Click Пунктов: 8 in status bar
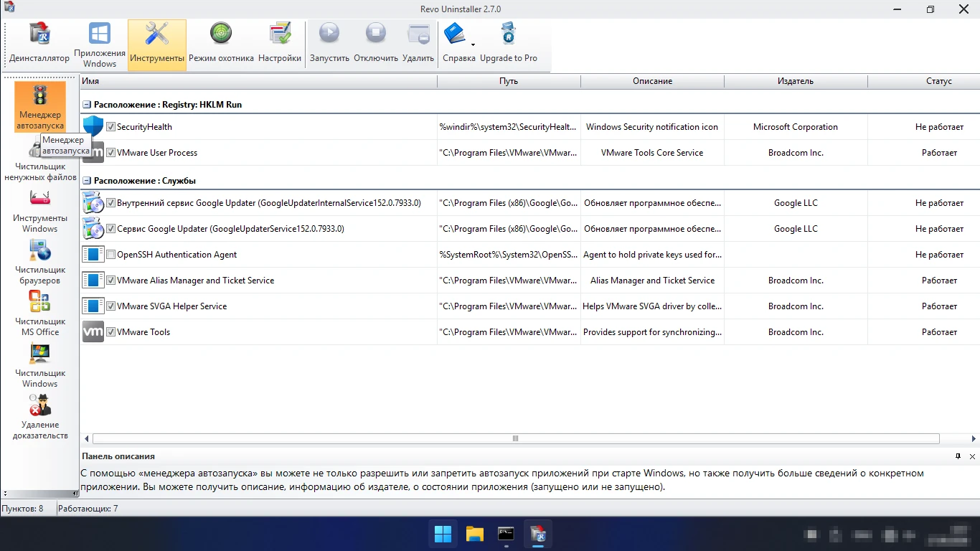The width and height of the screenshot is (980, 551). [x=22, y=509]
